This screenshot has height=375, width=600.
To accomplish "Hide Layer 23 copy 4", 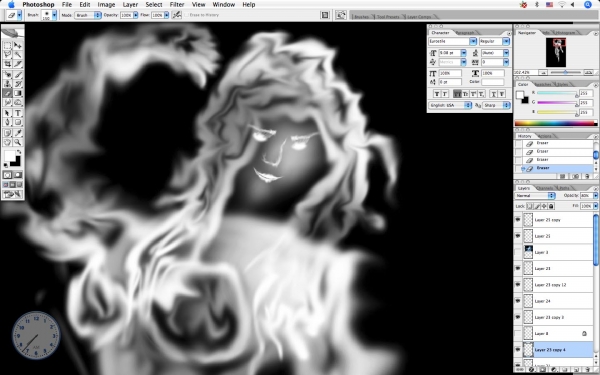I will point(518,350).
